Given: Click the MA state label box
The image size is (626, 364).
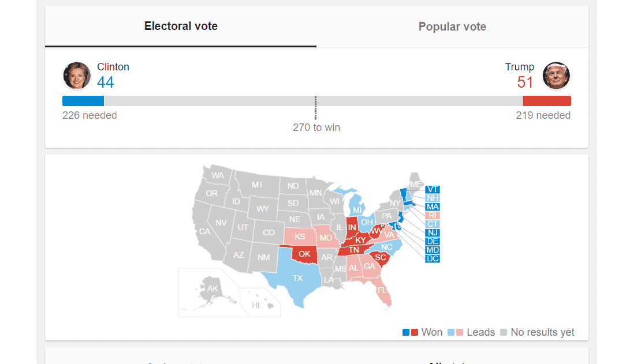Looking at the screenshot, I should (x=433, y=207).
